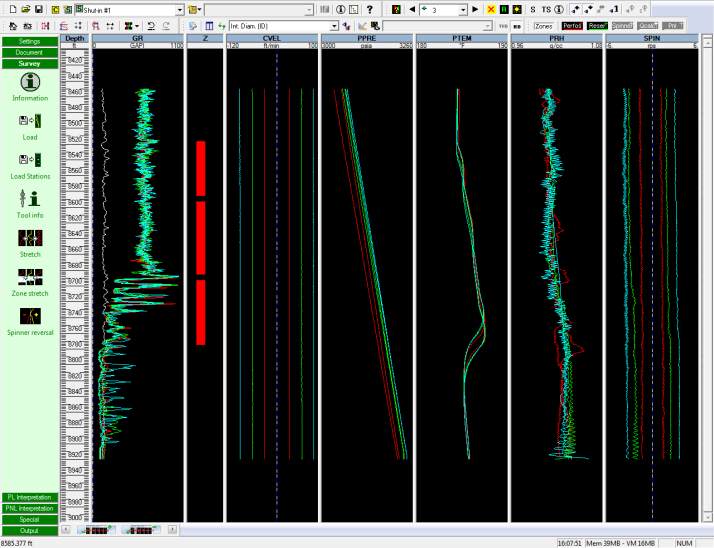Click the CVEL track header

[272, 38]
